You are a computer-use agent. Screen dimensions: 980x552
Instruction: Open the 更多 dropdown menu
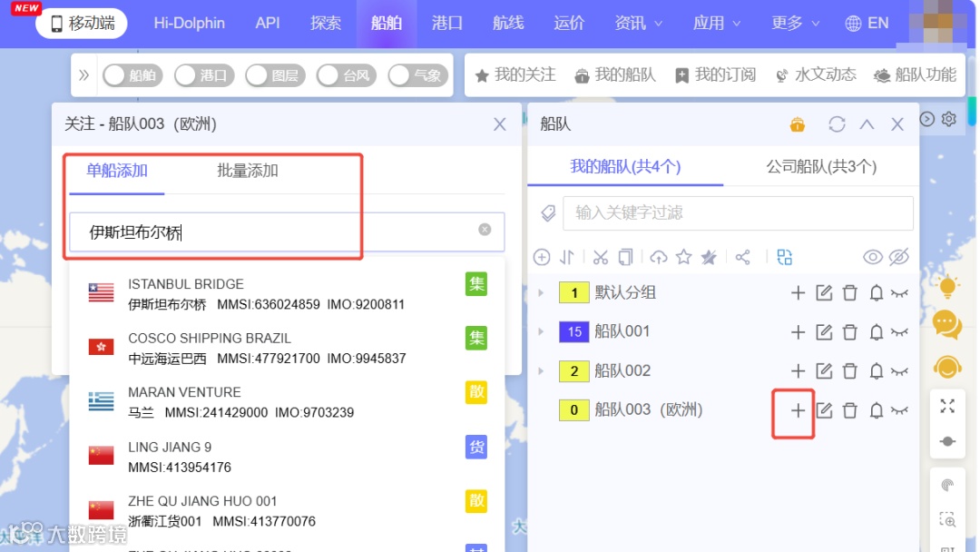point(795,23)
